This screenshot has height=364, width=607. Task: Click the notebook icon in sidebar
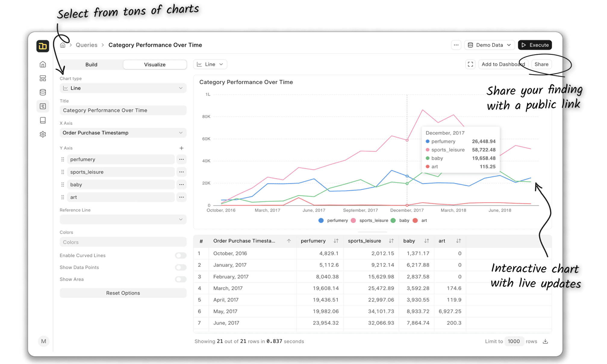[43, 120]
